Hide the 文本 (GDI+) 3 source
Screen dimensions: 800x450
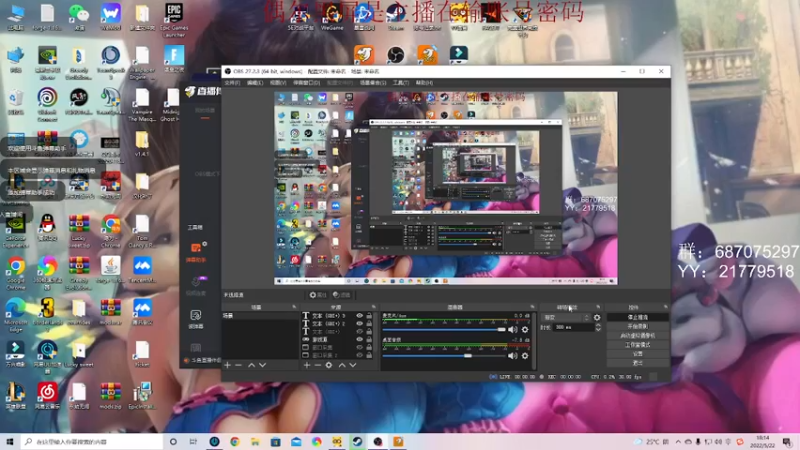[360, 316]
